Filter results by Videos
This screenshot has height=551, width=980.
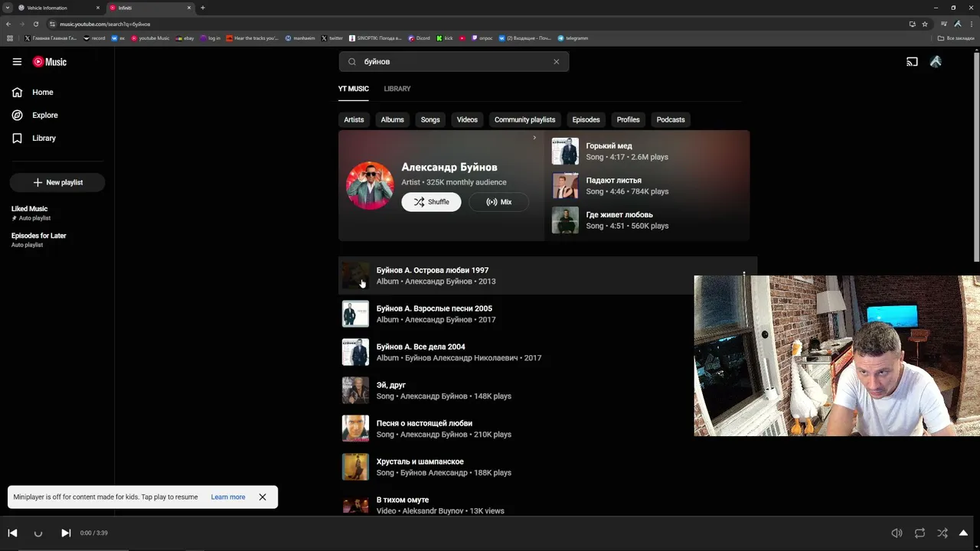[467, 119]
